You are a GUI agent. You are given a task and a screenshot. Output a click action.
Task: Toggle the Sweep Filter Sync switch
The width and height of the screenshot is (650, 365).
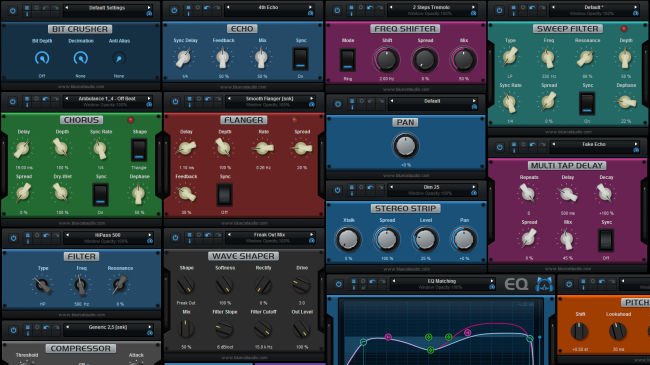[587, 103]
